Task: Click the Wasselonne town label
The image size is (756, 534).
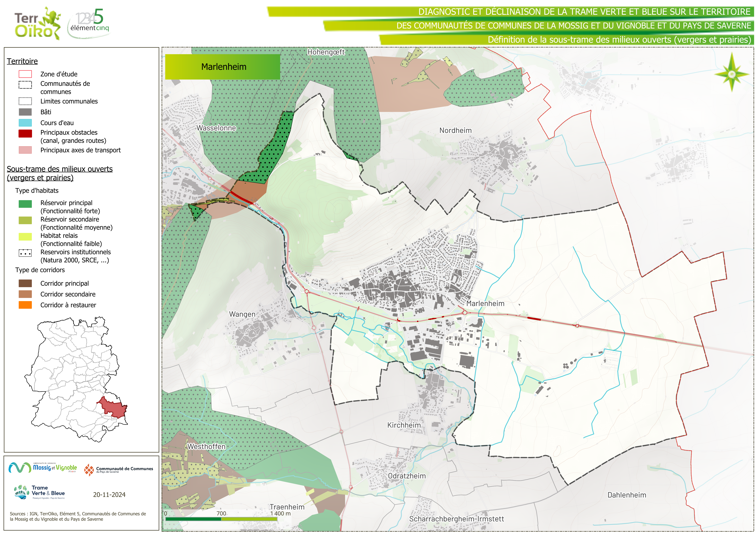Action: pos(216,128)
